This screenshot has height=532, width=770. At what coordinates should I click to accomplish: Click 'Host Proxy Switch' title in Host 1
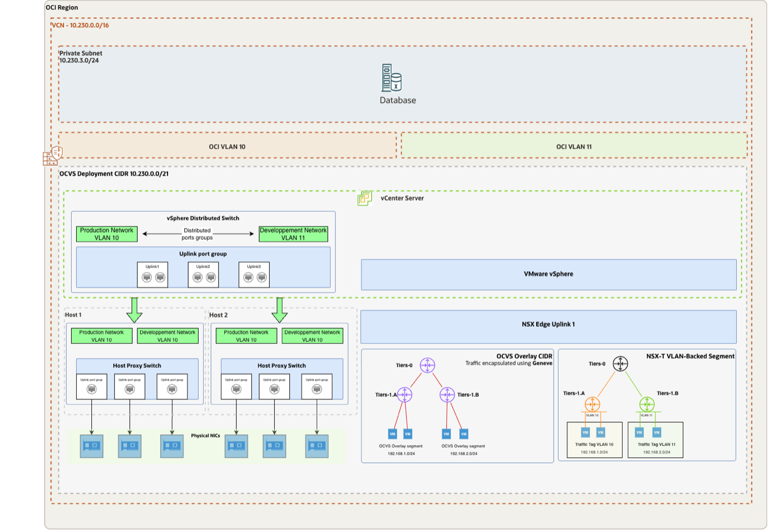[137, 366]
